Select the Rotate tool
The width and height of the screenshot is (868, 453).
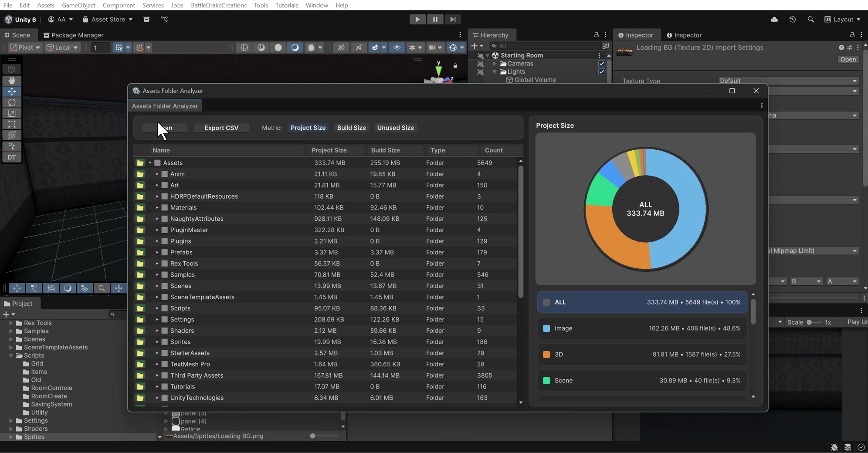point(12,102)
